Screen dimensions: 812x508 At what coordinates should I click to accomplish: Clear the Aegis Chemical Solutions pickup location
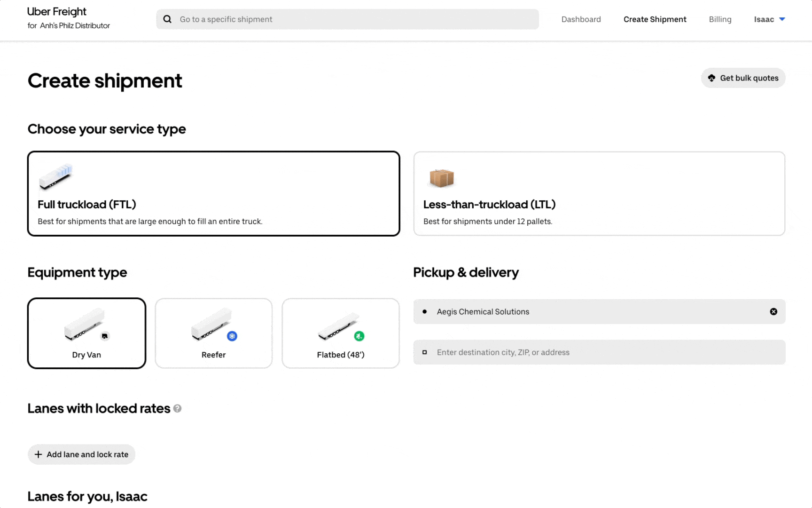(x=773, y=311)
